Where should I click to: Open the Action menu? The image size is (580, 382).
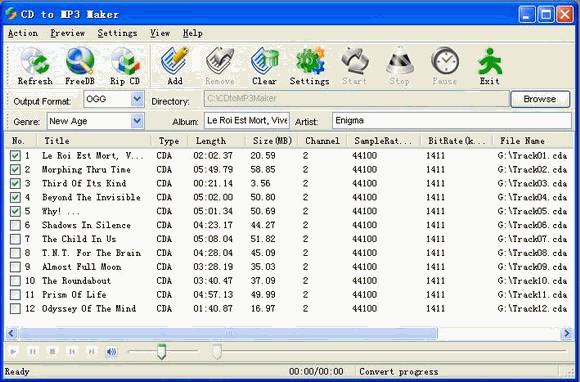coord(23,33)
